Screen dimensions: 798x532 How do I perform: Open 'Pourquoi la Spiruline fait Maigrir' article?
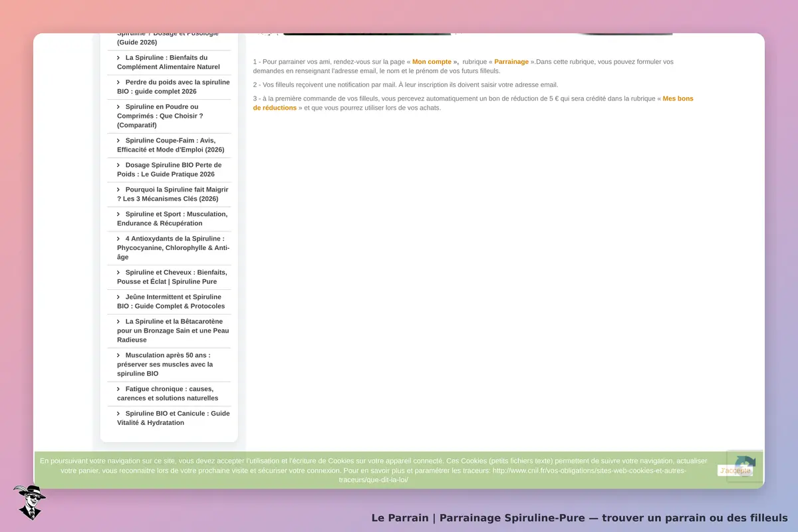(173, 194)
